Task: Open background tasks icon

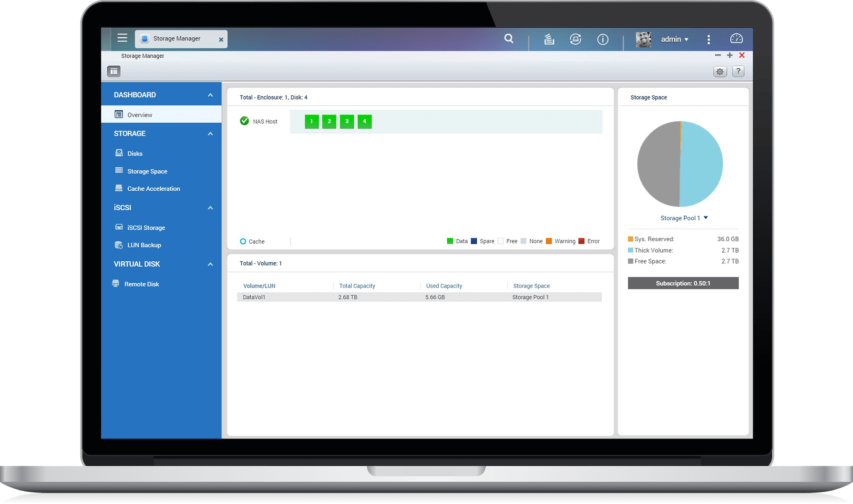Action: point(549,39)
